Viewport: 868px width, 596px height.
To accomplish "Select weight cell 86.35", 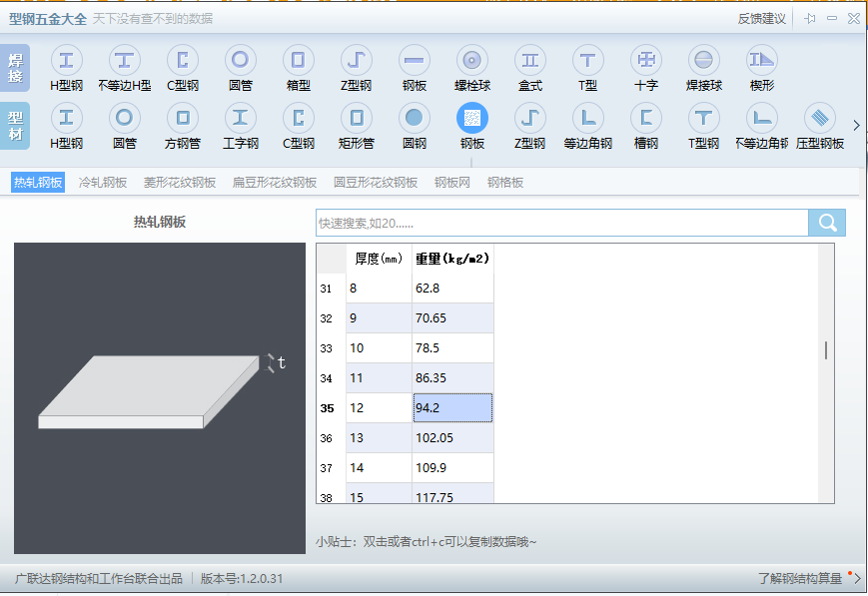I will click(452, 378).
